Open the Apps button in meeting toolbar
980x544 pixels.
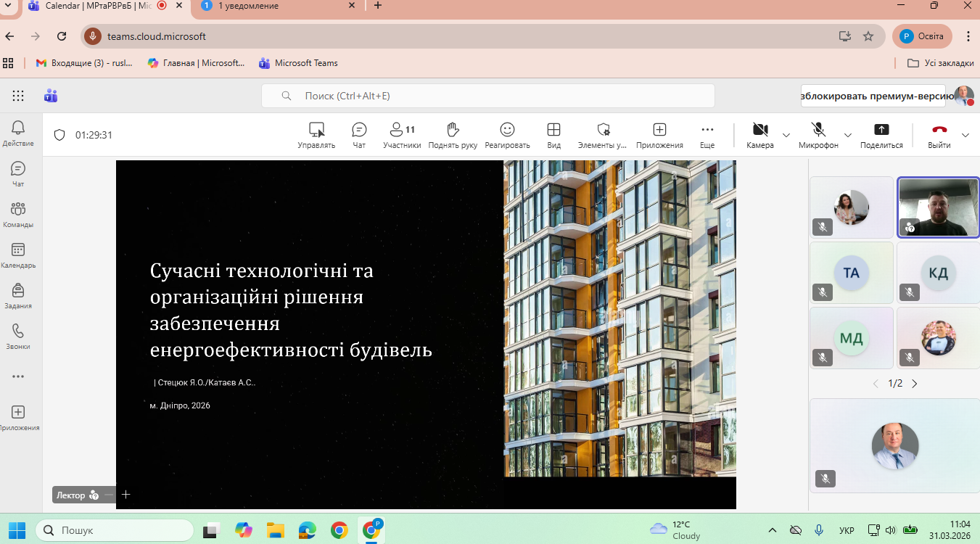point(659,134)
